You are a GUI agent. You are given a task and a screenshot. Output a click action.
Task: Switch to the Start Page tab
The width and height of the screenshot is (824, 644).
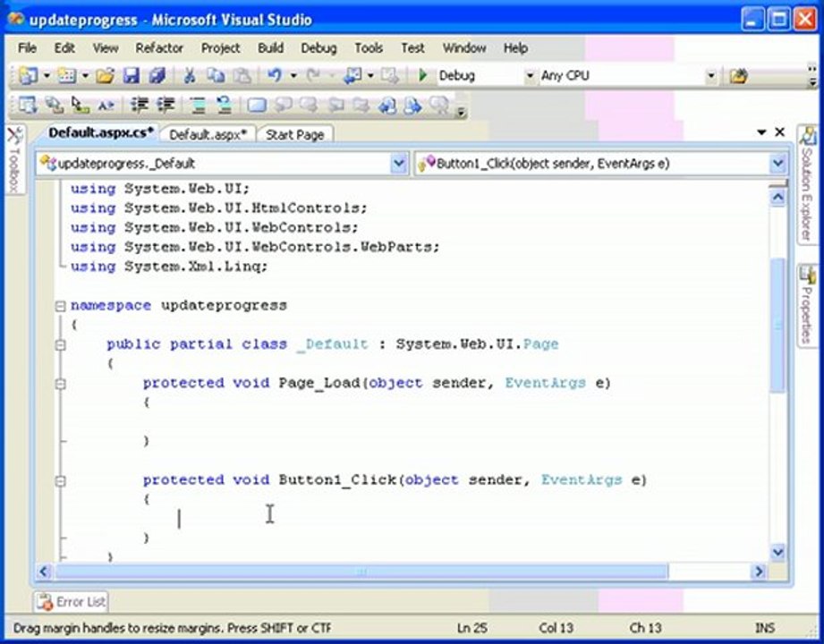[295, 134]
